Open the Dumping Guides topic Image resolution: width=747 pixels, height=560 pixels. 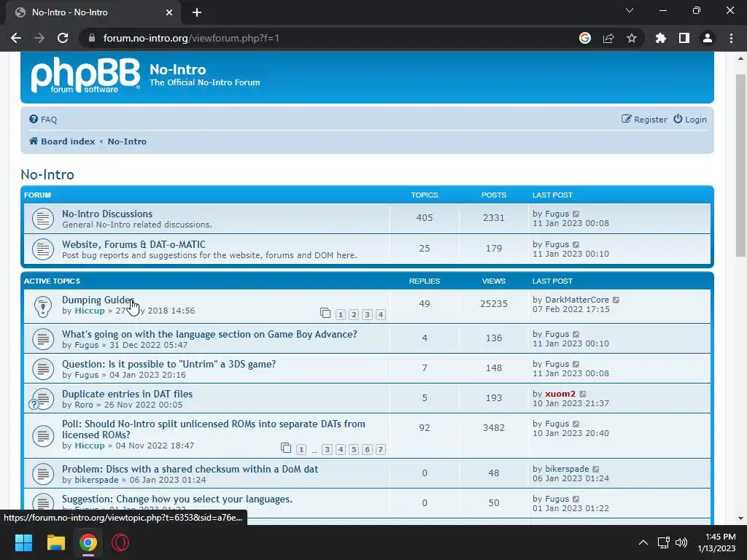[98, 300]
